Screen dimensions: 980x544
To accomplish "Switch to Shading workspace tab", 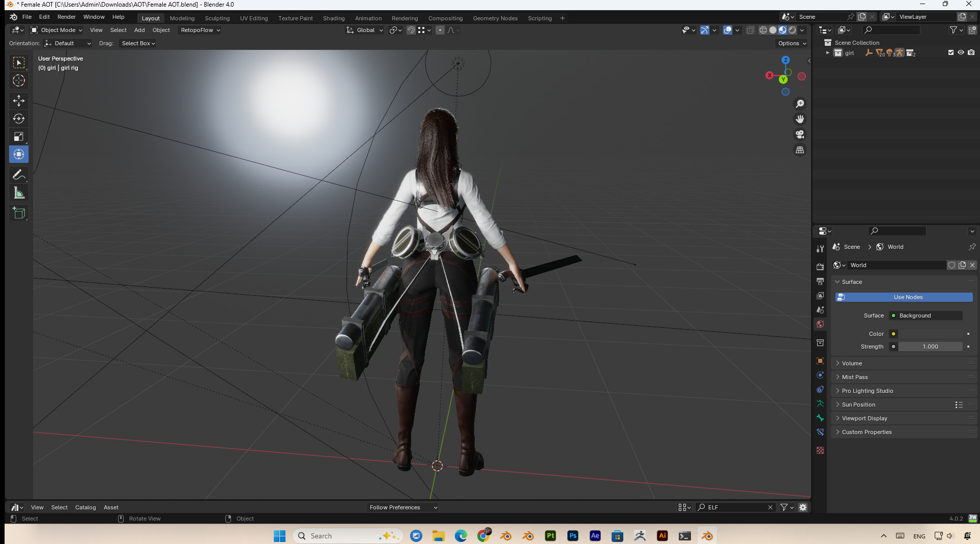I will [x=334, y=18].
